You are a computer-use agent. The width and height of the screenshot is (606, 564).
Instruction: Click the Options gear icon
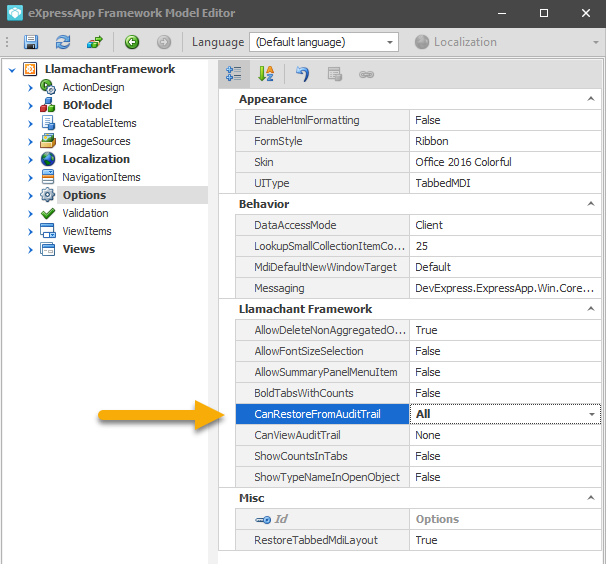(48, 195)
